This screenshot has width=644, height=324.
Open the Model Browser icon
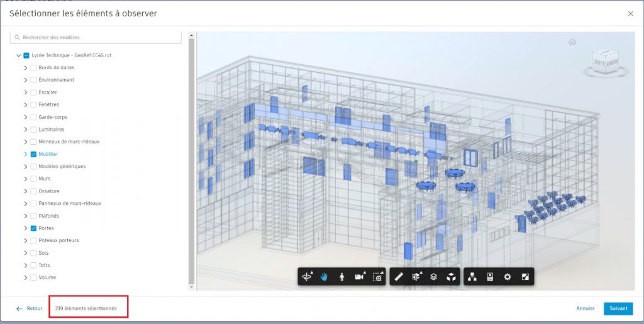[472, 277]
